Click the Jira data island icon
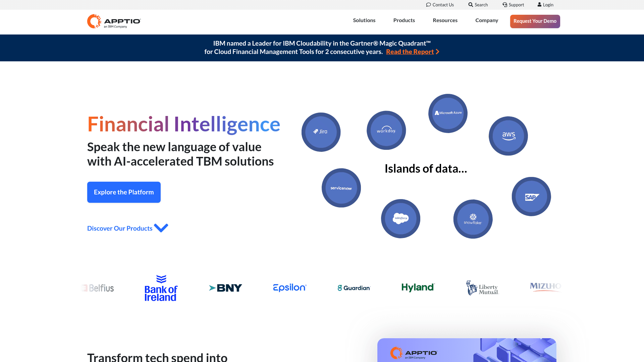 [321, 132]
